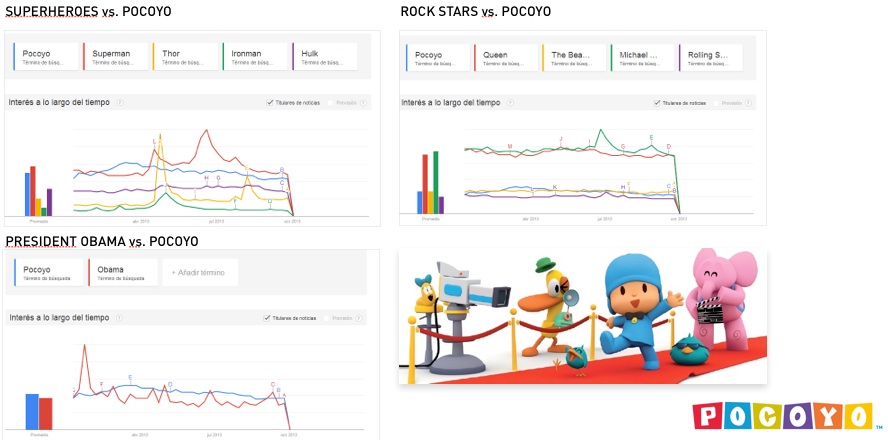Open the Thor search term card
888x440 pixels.
point(183,56)
